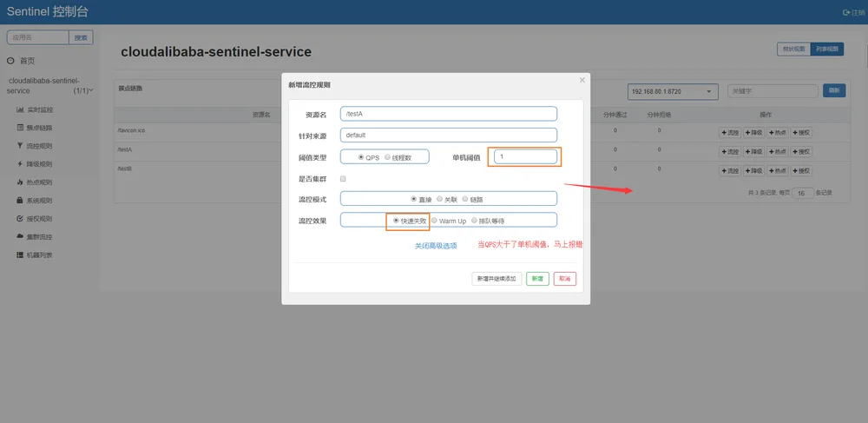Choose 链路 flow control mode
Image resolution: width=868 pixels, height=423 pixels.
465,199
